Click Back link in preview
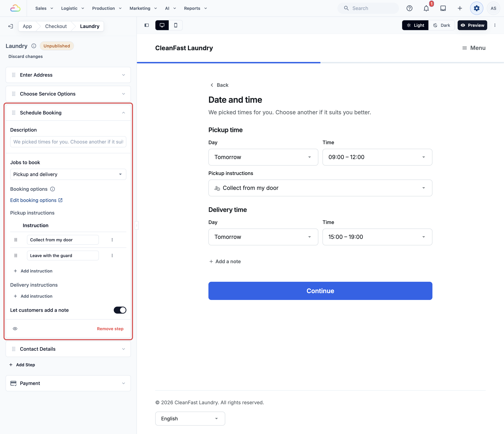 click(219, 85)
